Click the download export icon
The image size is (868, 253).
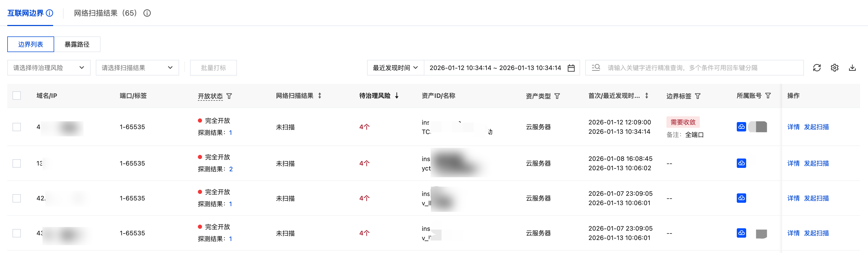852,68
